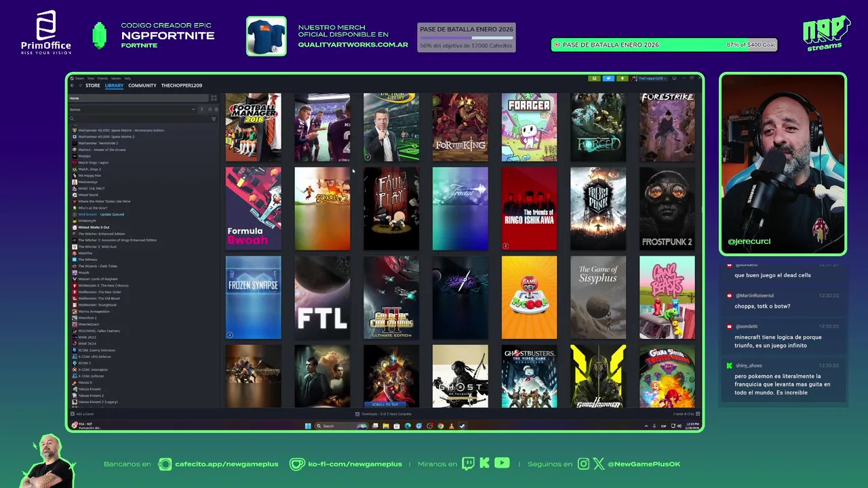Open advanced filter options icon

coord(214,119)
